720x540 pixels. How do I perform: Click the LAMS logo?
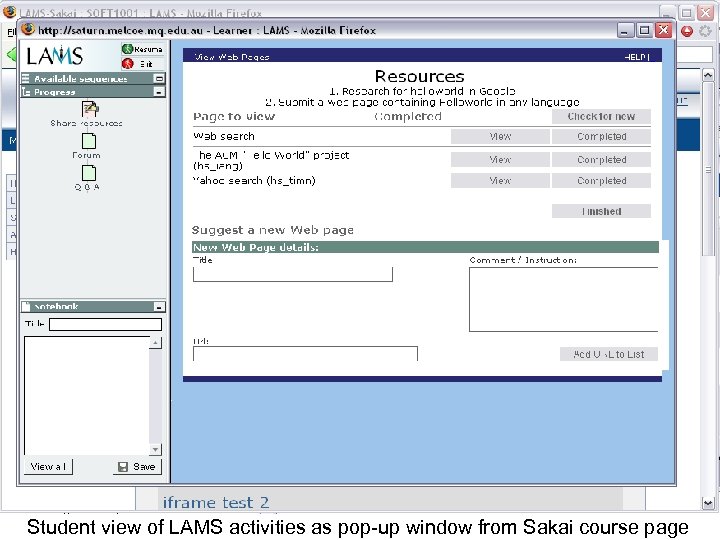pos(55,56)
